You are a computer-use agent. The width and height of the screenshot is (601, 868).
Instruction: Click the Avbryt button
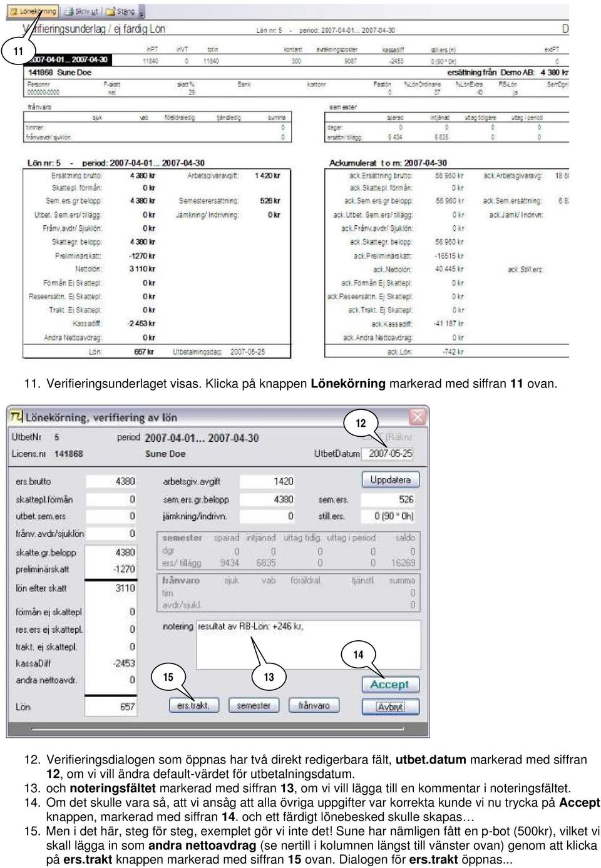point(390,707)
